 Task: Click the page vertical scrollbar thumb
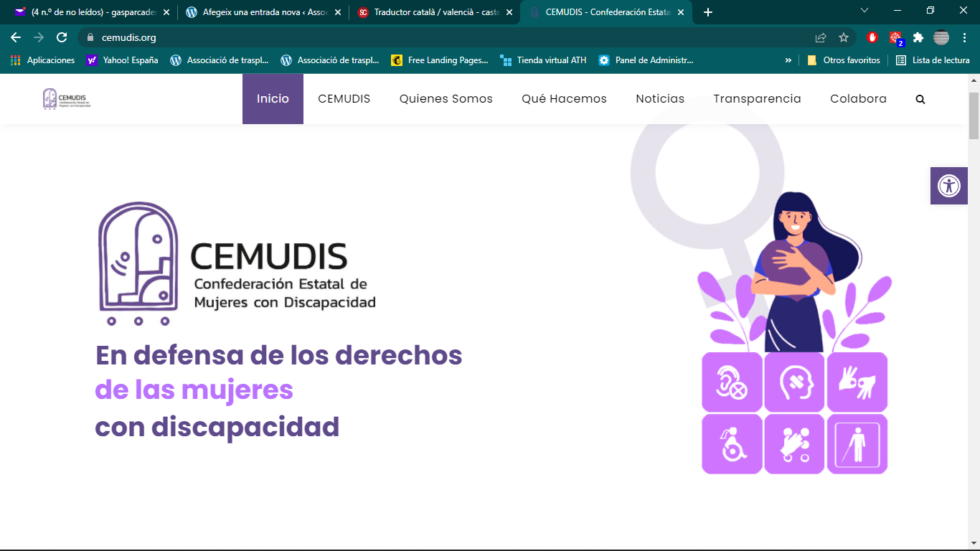974,115
